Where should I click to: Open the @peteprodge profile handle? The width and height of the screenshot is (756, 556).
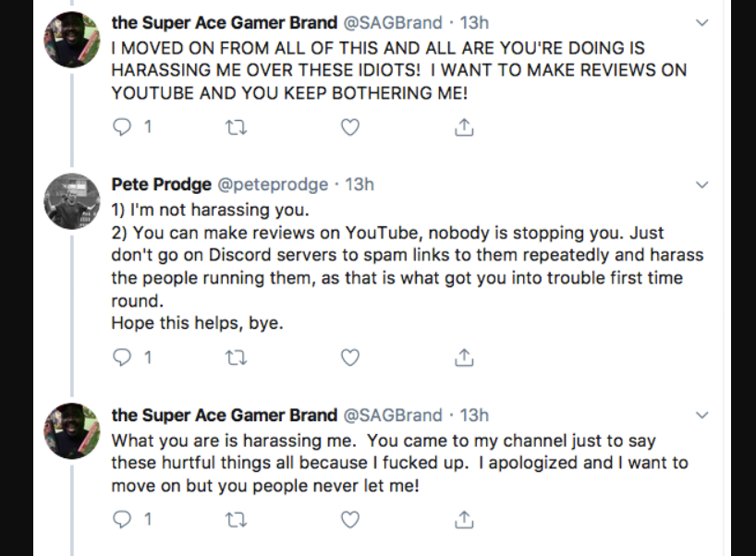pyautogui.click(x=273, y=185)
